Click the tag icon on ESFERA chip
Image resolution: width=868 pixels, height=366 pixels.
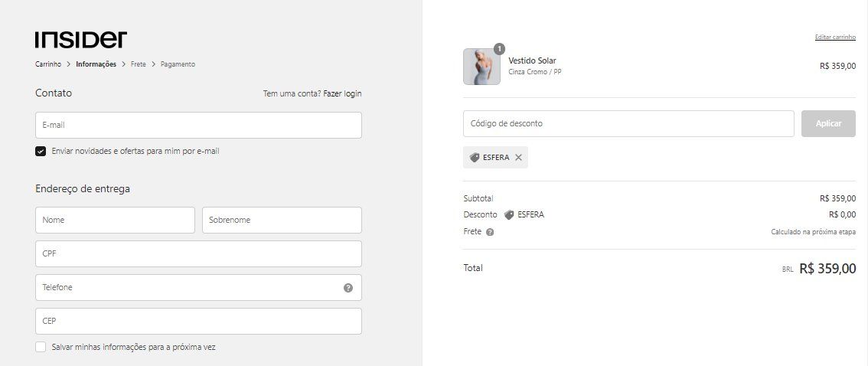(x=475, y=157)
